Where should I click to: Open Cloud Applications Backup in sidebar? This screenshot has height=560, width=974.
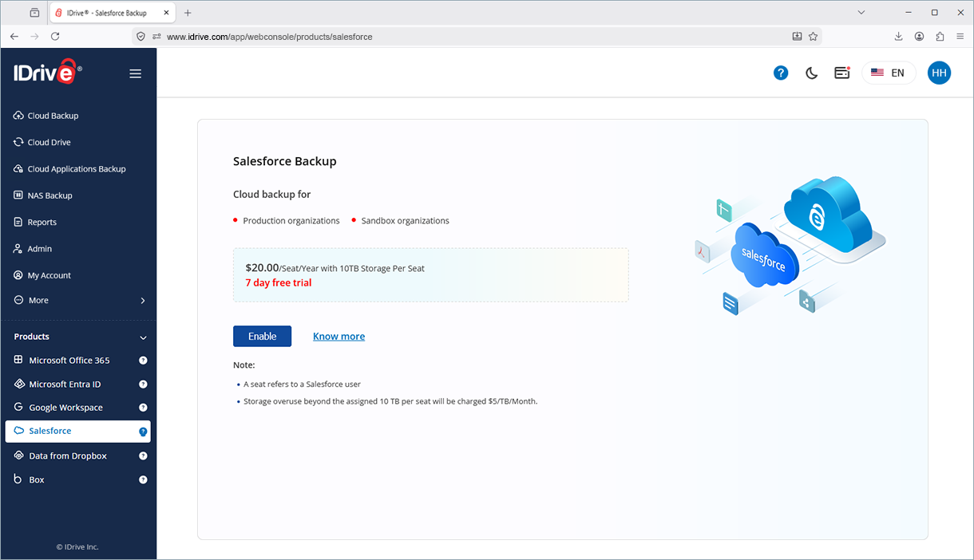click(x=78, y=169)
